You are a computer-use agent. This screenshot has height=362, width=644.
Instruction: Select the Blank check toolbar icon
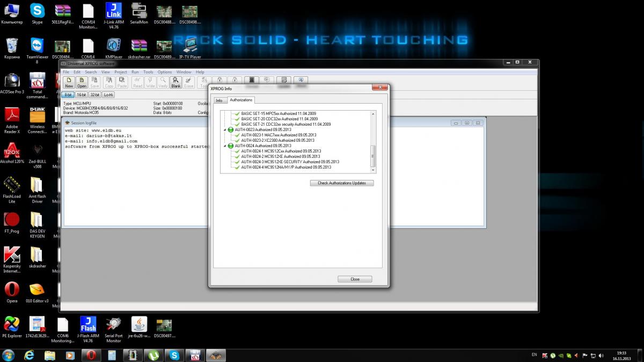coord(175,83)
